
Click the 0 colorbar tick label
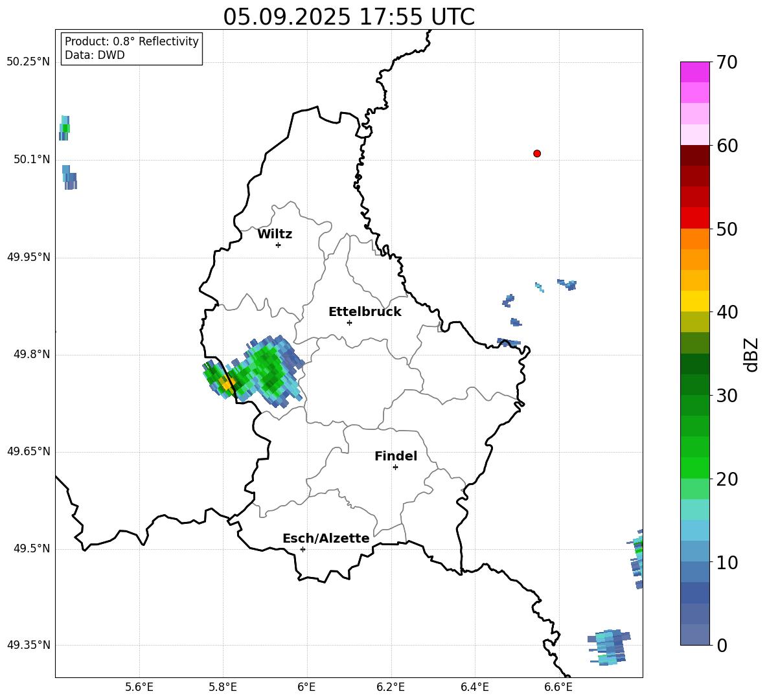721,645
